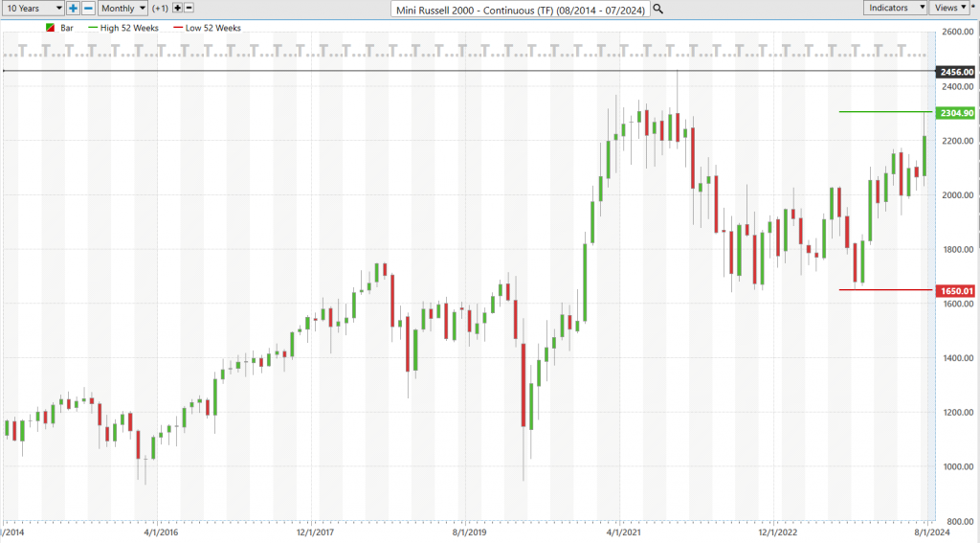Toggle the High 52 Weeks legend label
This screenshot has height=543, width=980.
[x=129, y=28]
